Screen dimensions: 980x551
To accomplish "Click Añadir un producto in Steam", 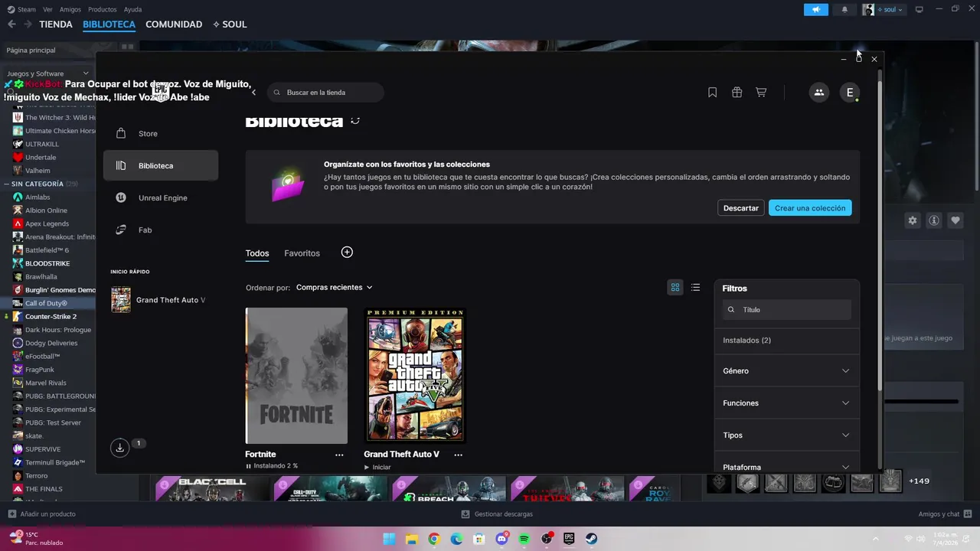I will coord(41,514).
